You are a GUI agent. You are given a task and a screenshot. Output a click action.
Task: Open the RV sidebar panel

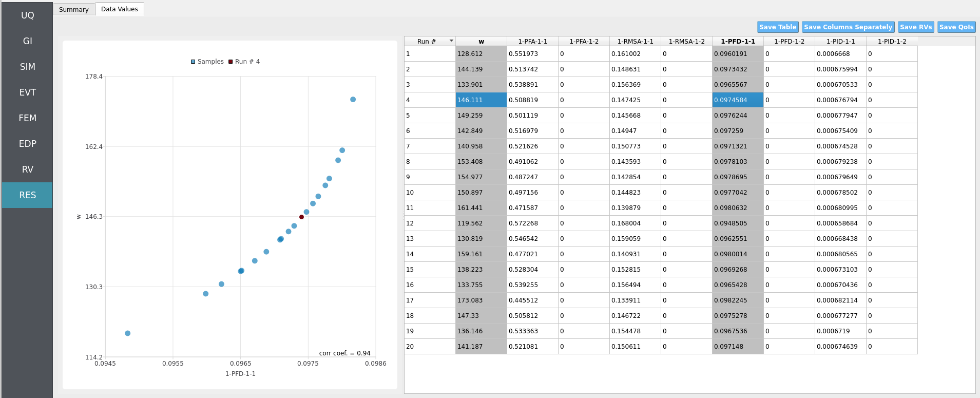coord(27,169)
